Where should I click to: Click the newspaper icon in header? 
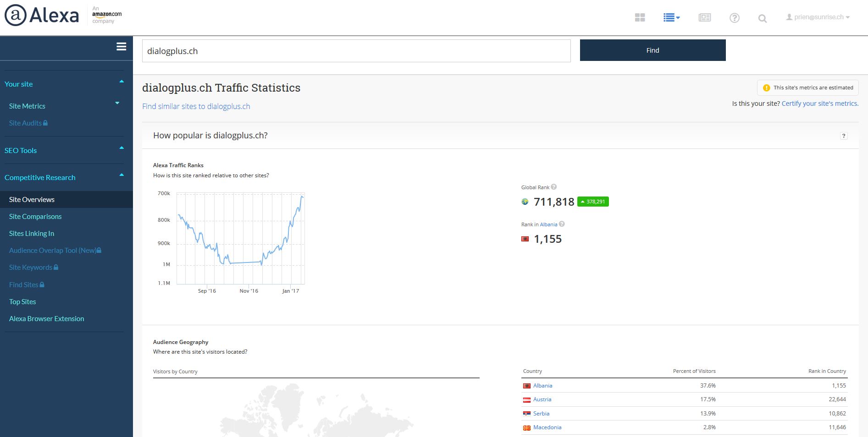pyautogui.click(x=704, y=17)
